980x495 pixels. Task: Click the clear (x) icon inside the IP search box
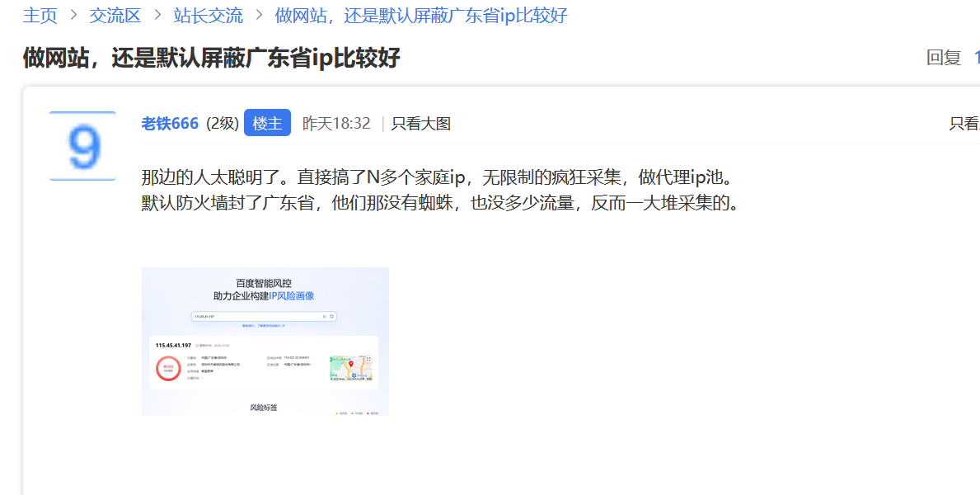tap(324, 317)
